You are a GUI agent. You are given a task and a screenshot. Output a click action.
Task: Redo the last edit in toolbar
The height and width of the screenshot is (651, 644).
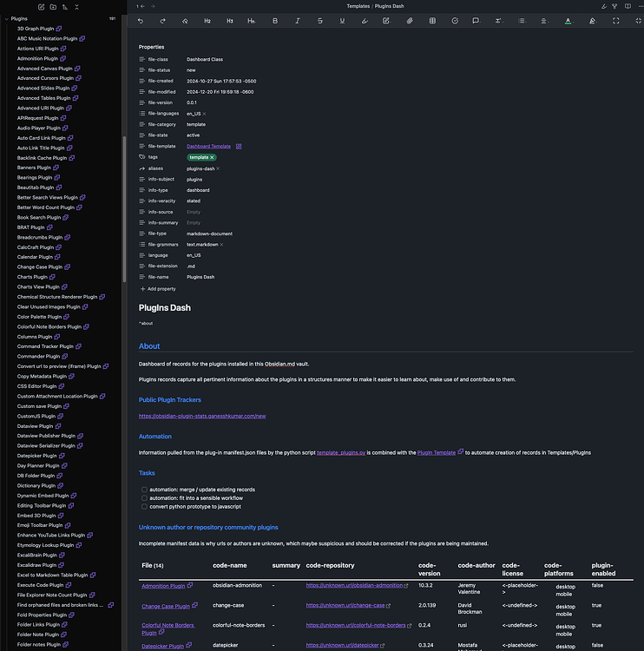click(163, 21)
